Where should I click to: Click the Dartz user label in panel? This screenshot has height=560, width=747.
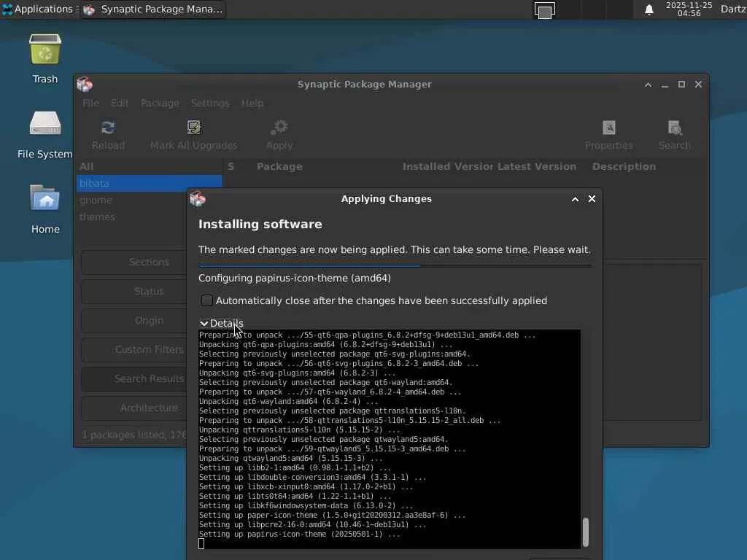tap(733, 9)
